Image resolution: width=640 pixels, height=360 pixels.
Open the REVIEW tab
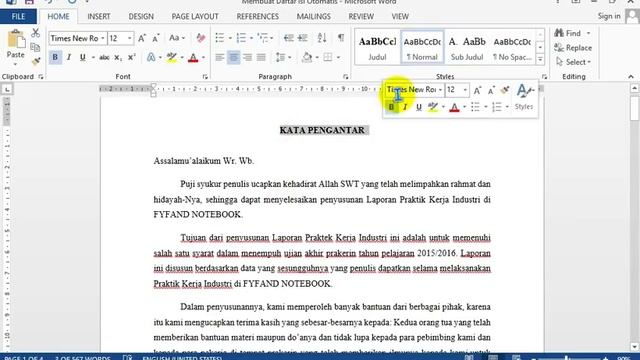(361, 16)
